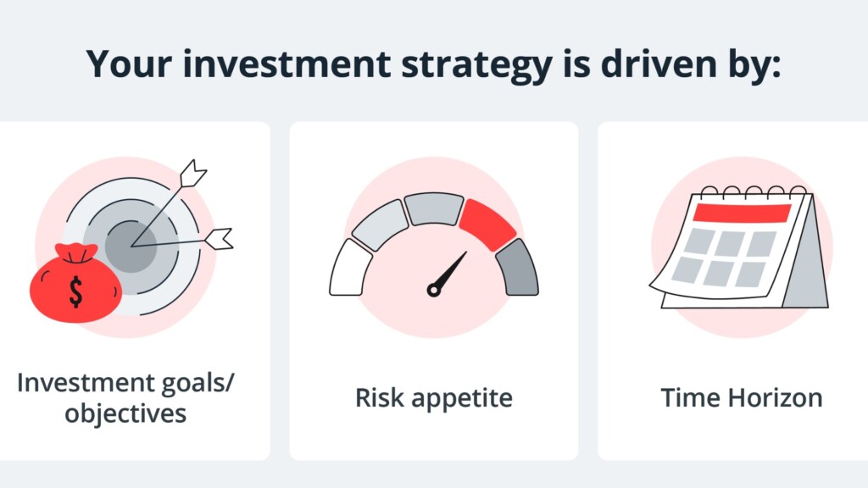Select the red header bar of calendar
The height and width of the screenshot is (488, 868).
coord(743,213)
